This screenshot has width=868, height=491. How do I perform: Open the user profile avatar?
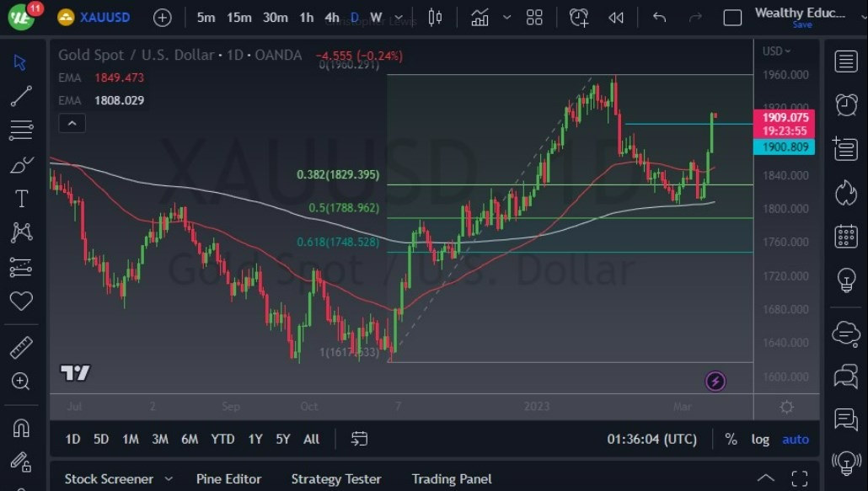[20, 17]
